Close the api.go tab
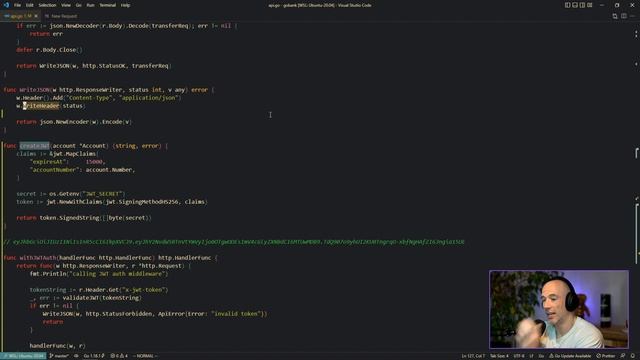 (x=36, y=16)
